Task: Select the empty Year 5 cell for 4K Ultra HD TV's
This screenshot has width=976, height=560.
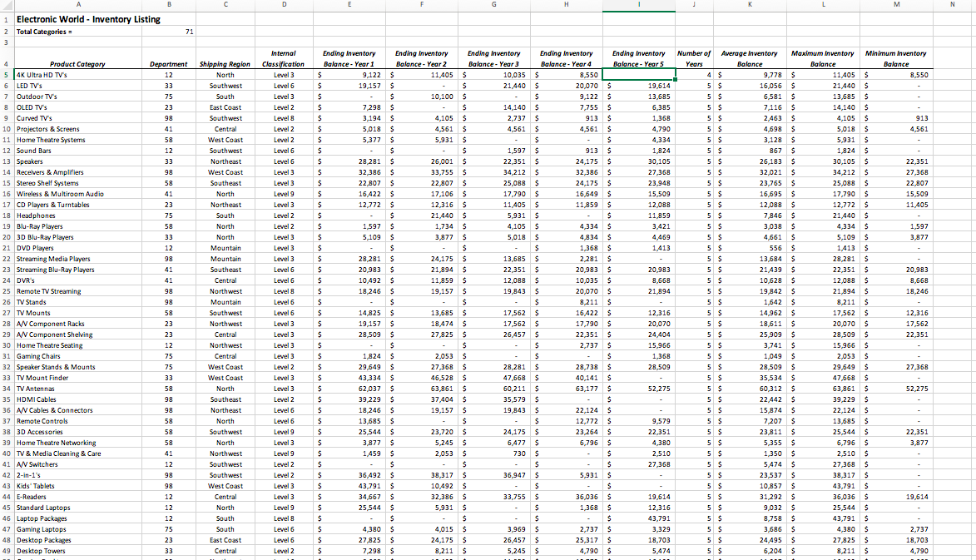Action: [639, 75]
